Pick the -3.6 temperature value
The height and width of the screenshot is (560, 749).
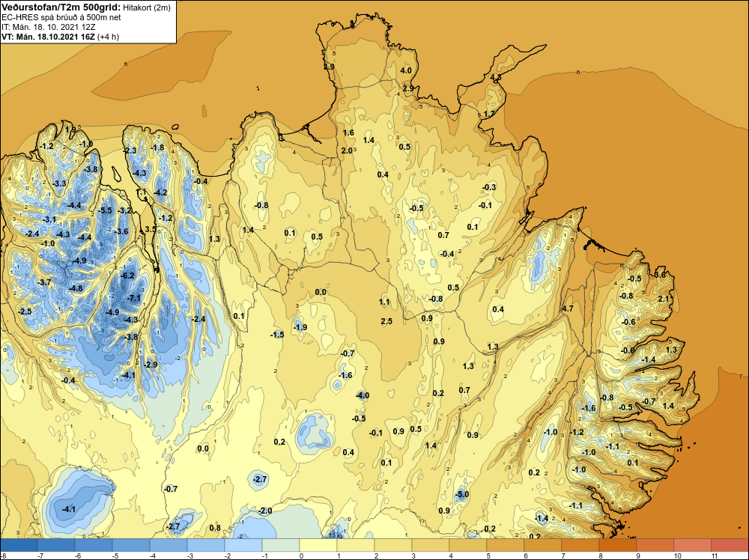[122, 231]
